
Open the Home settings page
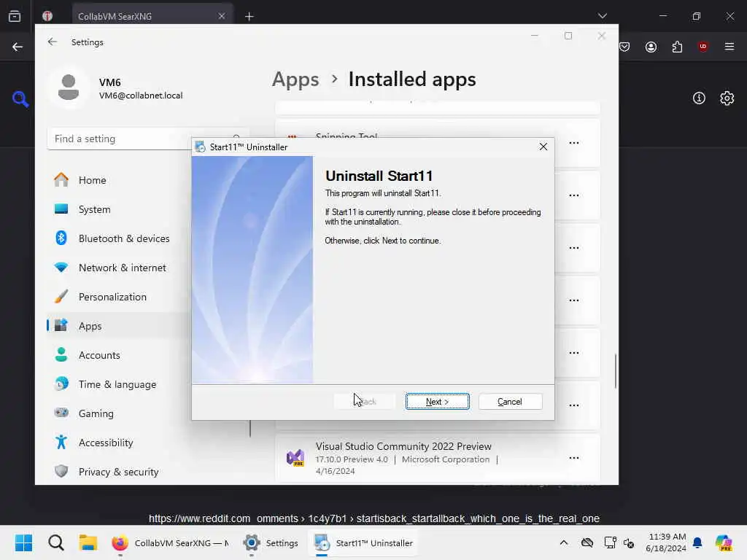[x=119, y=180]
